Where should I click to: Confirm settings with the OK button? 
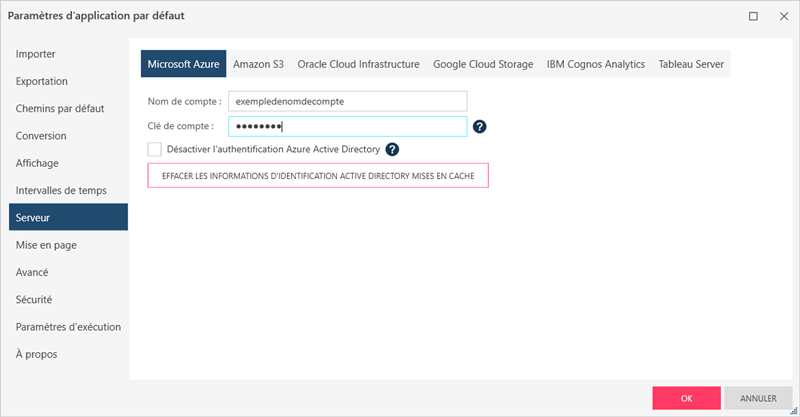[686, 397]
